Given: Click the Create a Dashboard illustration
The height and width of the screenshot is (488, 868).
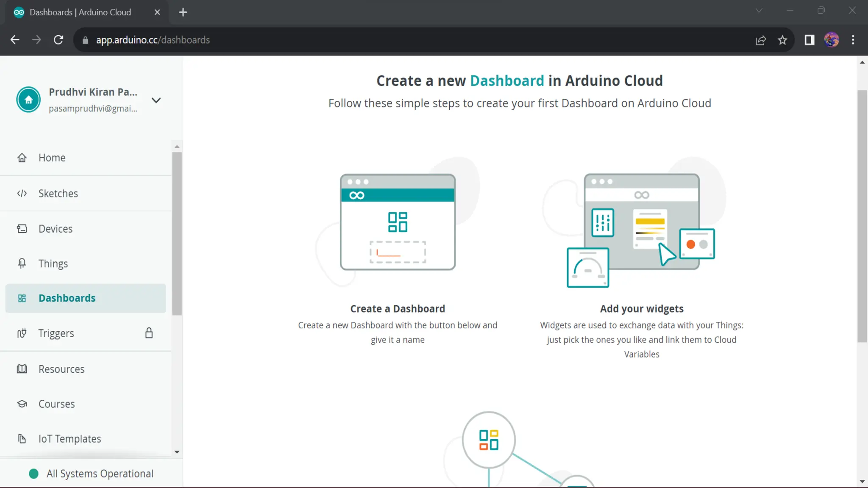Looking at the screenshot, I should coord(398,222).
